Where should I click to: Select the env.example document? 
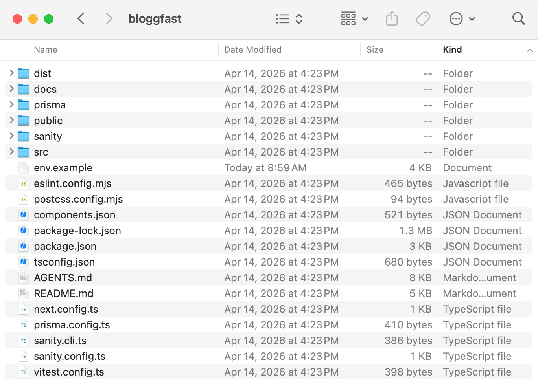pyautogui.click(x=63, y=168)
